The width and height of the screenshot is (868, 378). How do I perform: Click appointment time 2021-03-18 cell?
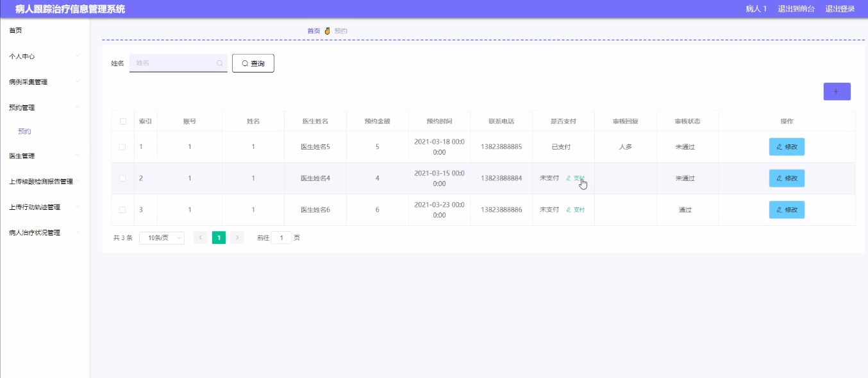439,147
